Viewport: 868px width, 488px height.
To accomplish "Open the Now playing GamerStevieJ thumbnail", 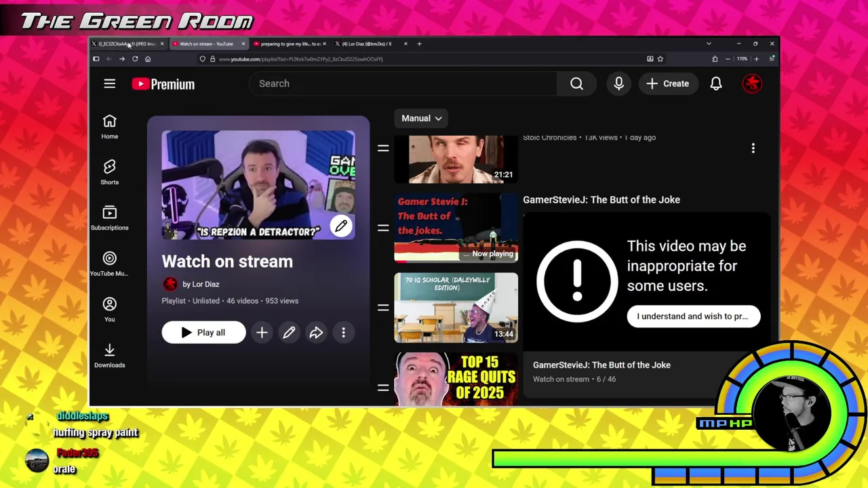I will click(x=456, y=228).
